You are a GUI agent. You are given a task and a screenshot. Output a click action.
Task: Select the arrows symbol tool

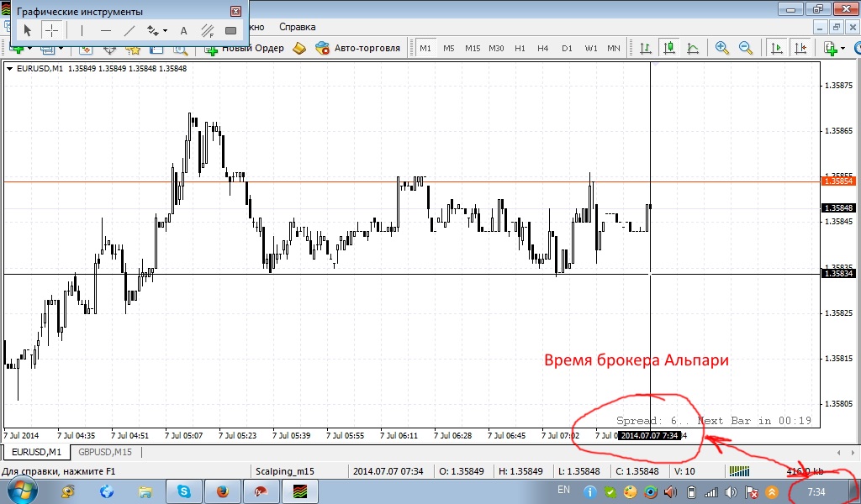point(152,31)
